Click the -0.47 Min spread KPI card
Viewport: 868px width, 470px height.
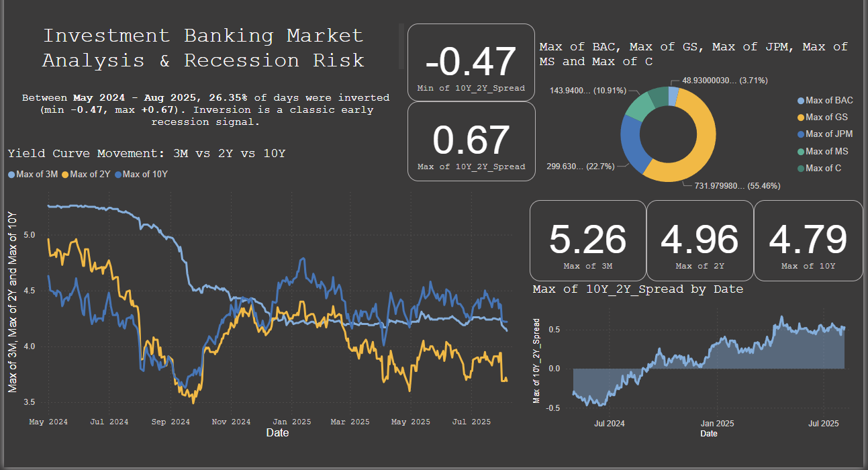(471, 62)
